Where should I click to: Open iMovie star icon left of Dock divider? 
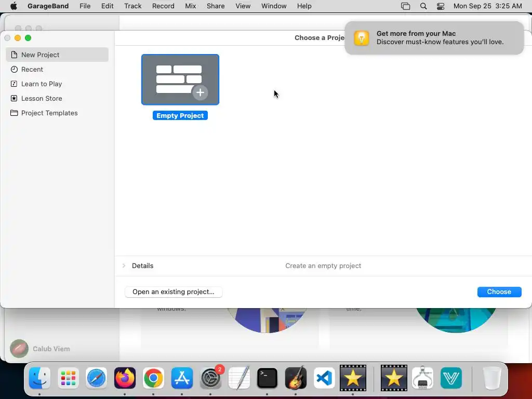click(x=353, y=378)
